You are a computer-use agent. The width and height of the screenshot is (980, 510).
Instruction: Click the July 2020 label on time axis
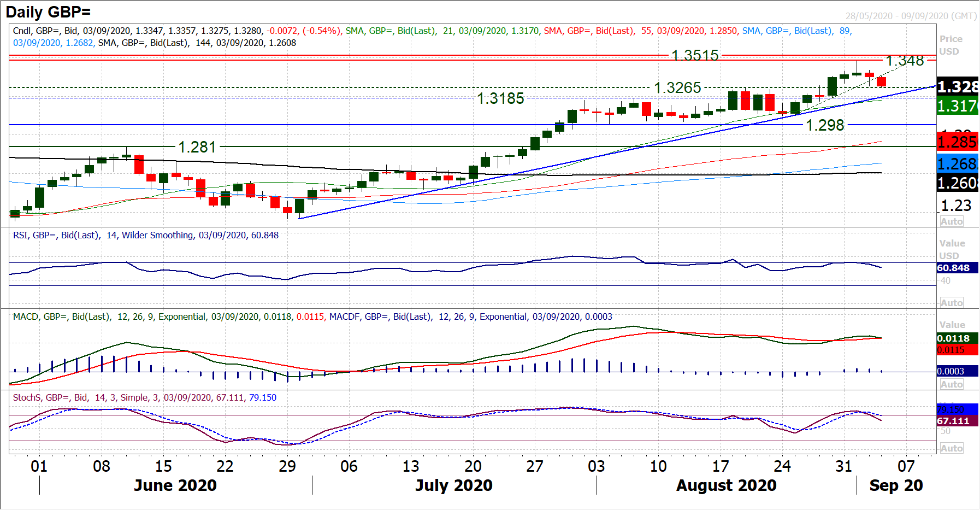point(453,485)
